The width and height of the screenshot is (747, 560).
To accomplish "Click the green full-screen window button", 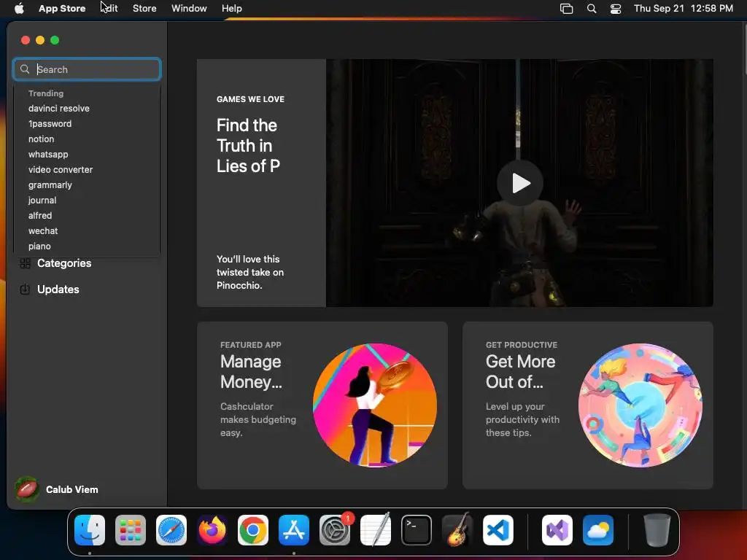I will pyautogui.click(x=55, y=40).
